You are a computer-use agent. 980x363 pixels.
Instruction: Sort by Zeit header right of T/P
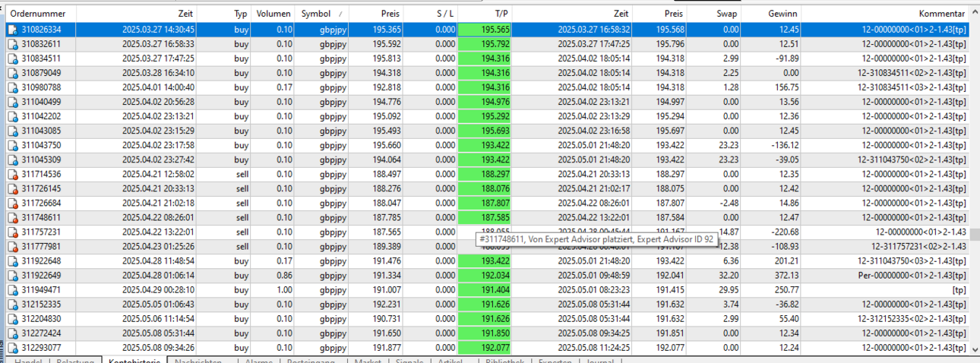[x=572, y=14]
